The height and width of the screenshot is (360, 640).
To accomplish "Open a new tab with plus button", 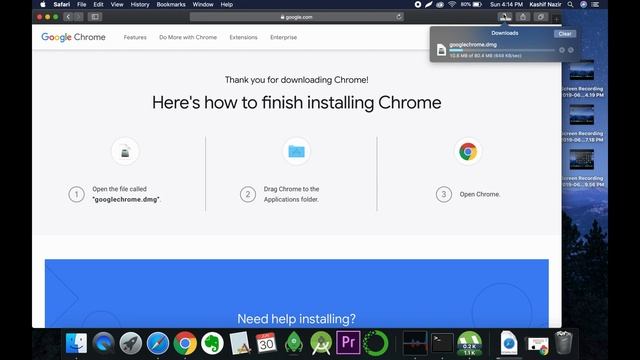I will click(556, 18).
